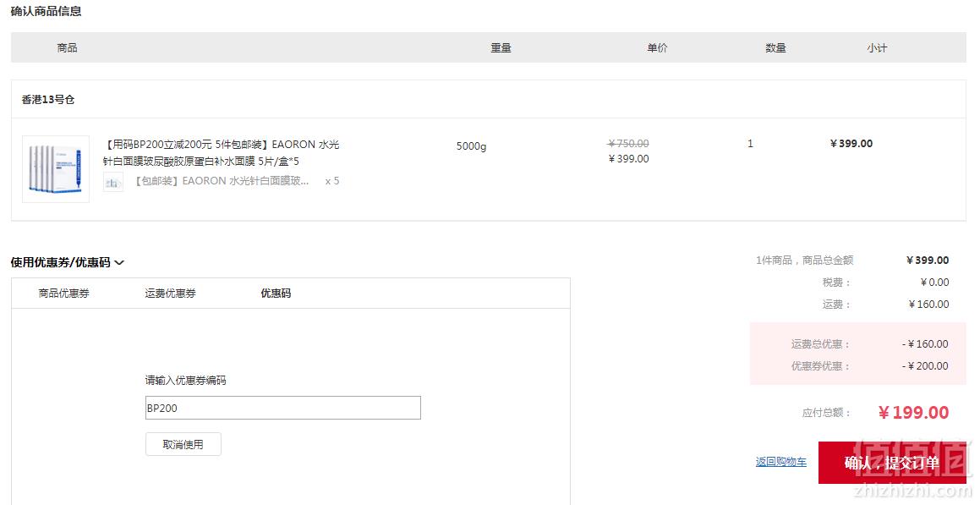Click the 数量 column header
This screenshot has width=980, height=505.
775,47
